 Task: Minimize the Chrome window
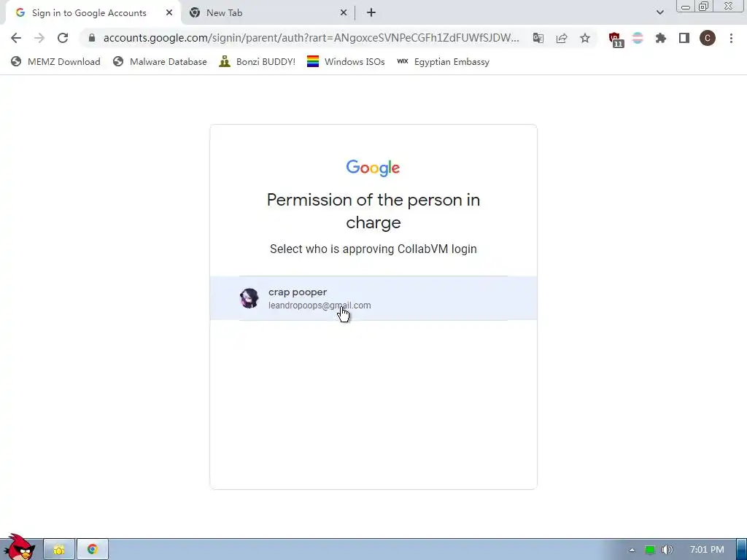click(686, 7)
